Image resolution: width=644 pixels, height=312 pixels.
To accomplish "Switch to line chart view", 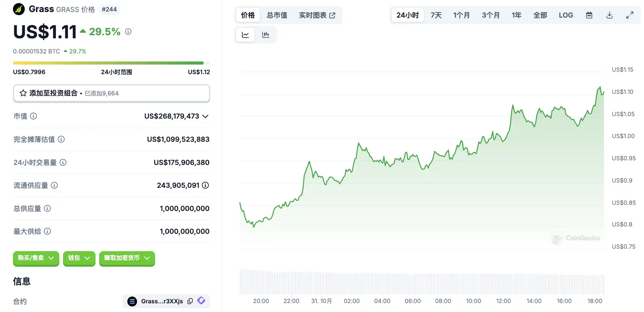I will pyautogui.click(x=245, y=35).
